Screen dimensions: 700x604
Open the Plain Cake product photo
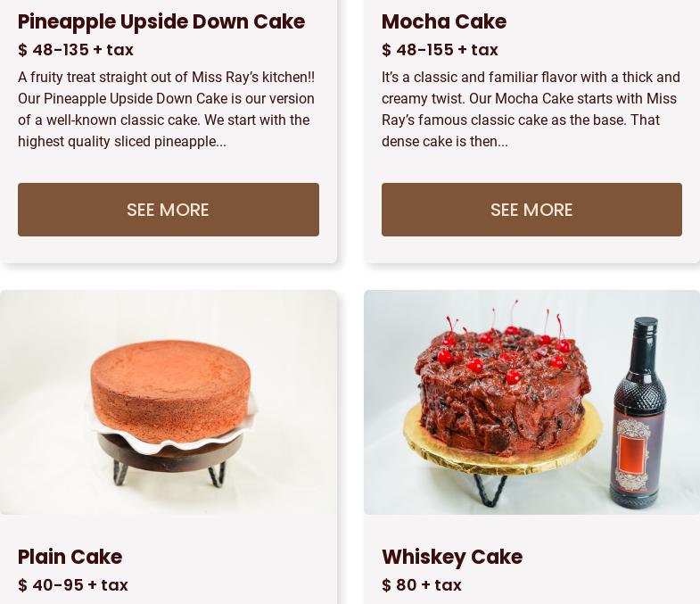tap(169, 402)
